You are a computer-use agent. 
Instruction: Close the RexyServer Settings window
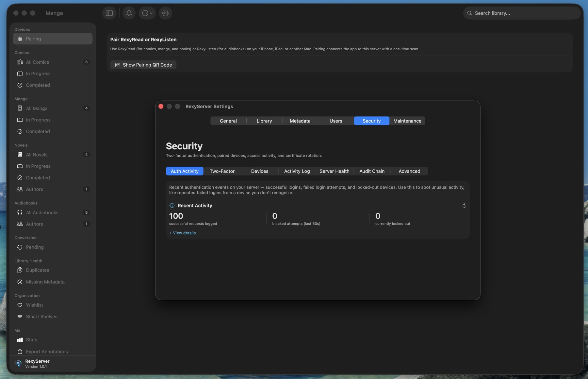pos(161,107)
